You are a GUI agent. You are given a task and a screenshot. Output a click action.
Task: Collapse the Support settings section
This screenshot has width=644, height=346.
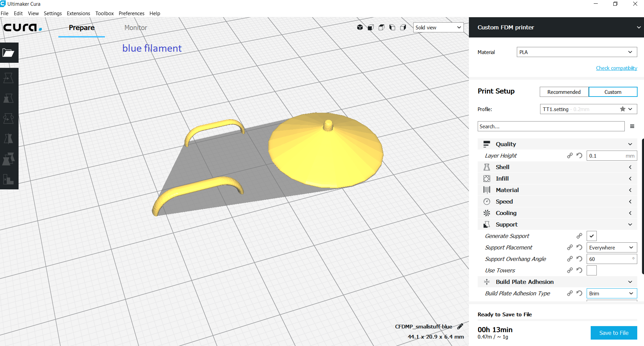click(x=557, y=224)
